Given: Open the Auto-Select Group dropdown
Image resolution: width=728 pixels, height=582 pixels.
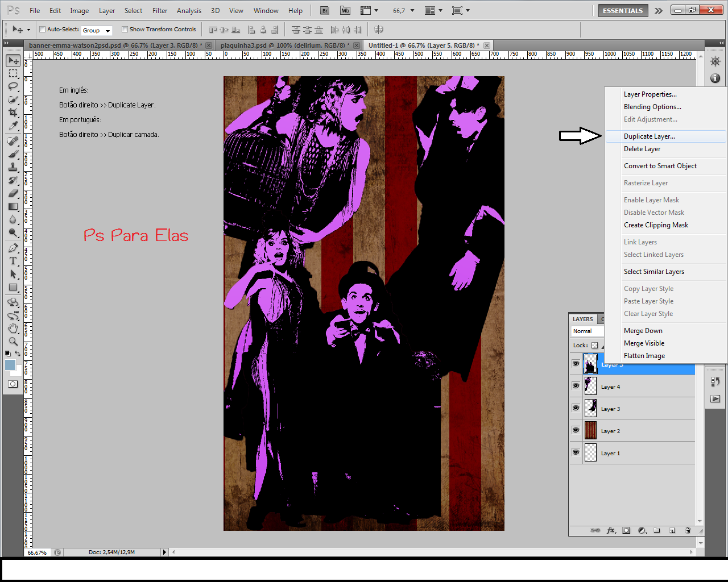Looking at the screenshot, I should (x=97, y=30).
